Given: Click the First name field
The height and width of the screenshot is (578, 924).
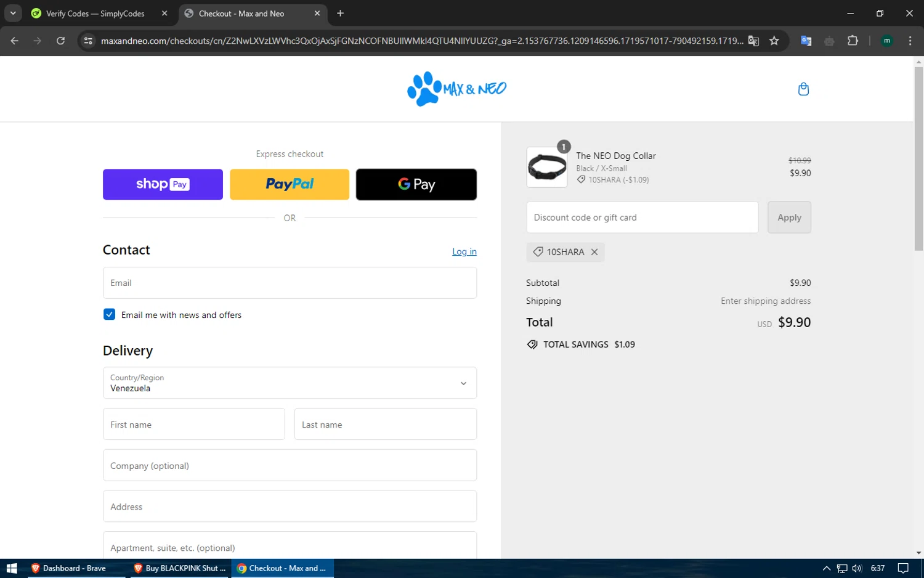Looking at the screenshot, I should coord(194,424).
